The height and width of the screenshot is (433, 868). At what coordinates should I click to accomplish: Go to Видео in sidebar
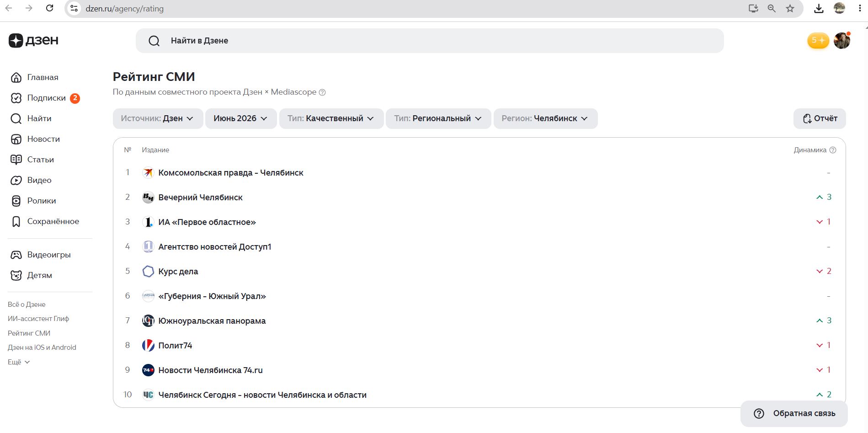[39, 180]
